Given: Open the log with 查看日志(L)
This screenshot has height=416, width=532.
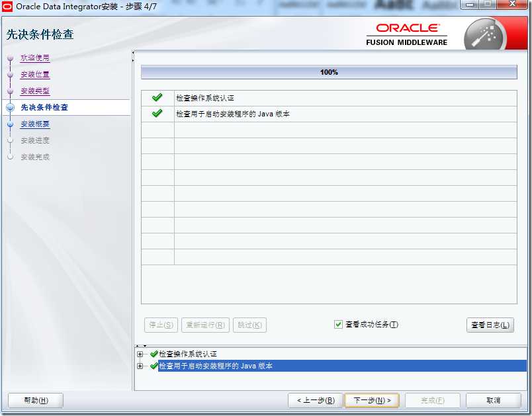Looking at the screenshot, I should (490, 325).
